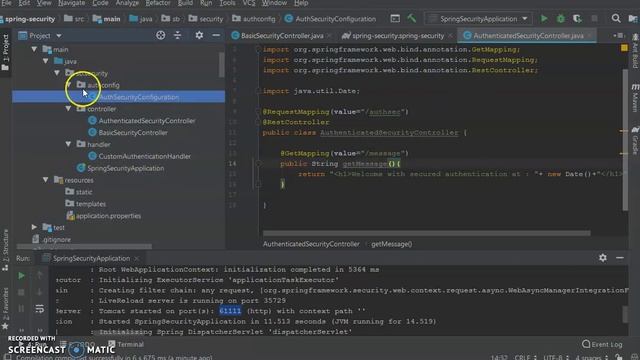Click spring-security project breadcrumb
Screen dimensions: 640x360
[29, 19]
